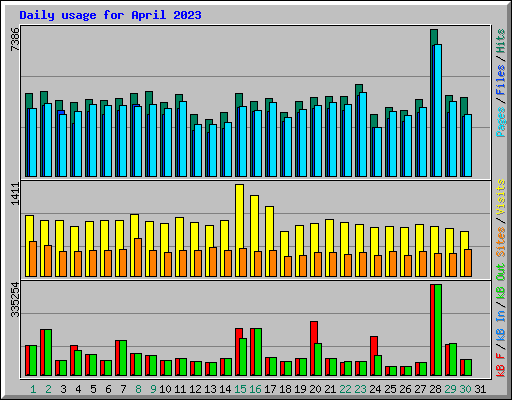Click the red kB bar for day 20
Viewport: 512px width, 400px height.
pos(313,349)
